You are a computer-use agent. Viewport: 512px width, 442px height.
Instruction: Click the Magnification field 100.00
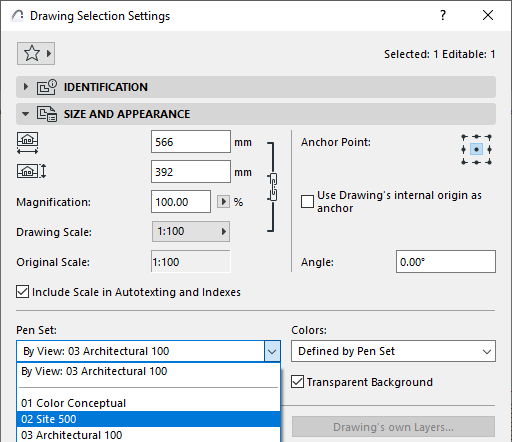coord(181,201)
